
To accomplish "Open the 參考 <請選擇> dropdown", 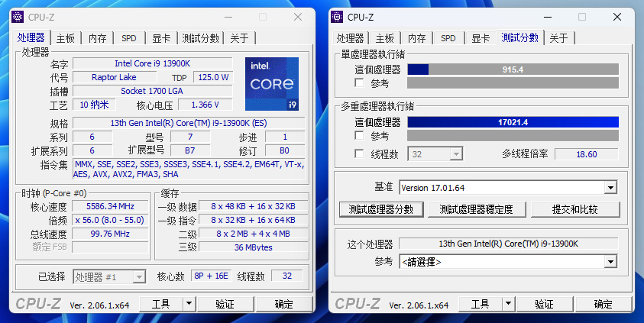I will (x=508, y=262).
